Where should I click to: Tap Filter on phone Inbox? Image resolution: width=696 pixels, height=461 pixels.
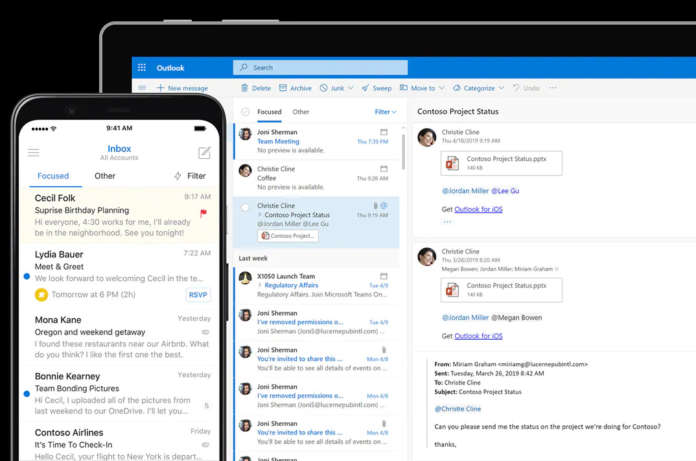[x=190, y=176]
